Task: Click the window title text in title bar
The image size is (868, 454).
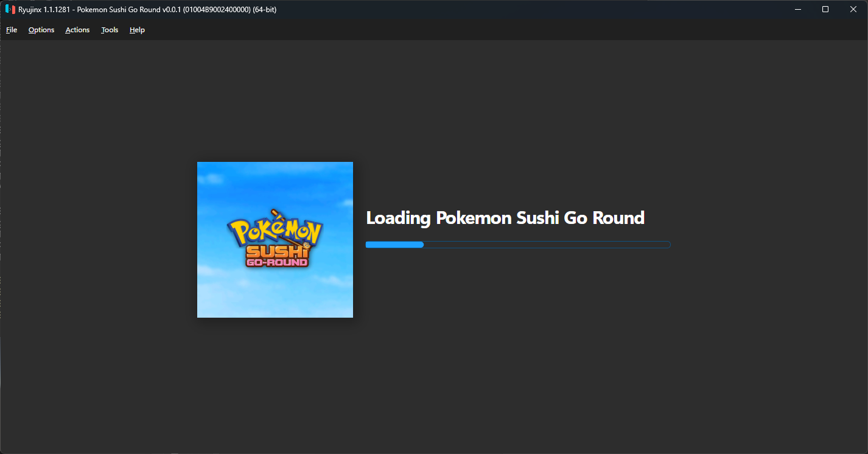Action: (x=147, y=9)
